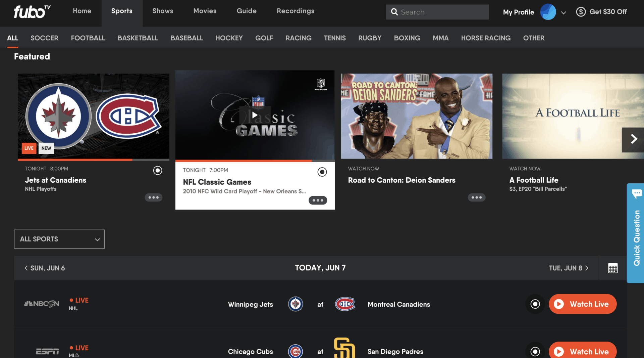Watch Live Chicago Cubs at San Diego Padres
Image resolution: width=644 pixels, height=358 pixels.
(x=583, y=350)
